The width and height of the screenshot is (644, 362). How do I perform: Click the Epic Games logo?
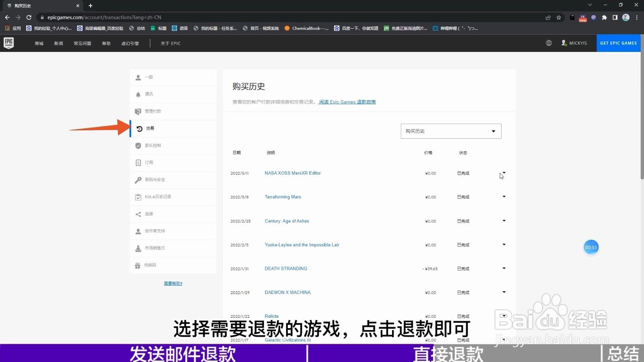[x=9, y=43]
